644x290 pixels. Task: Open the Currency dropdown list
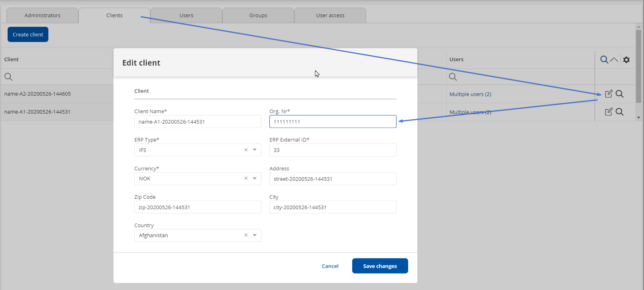255,178
